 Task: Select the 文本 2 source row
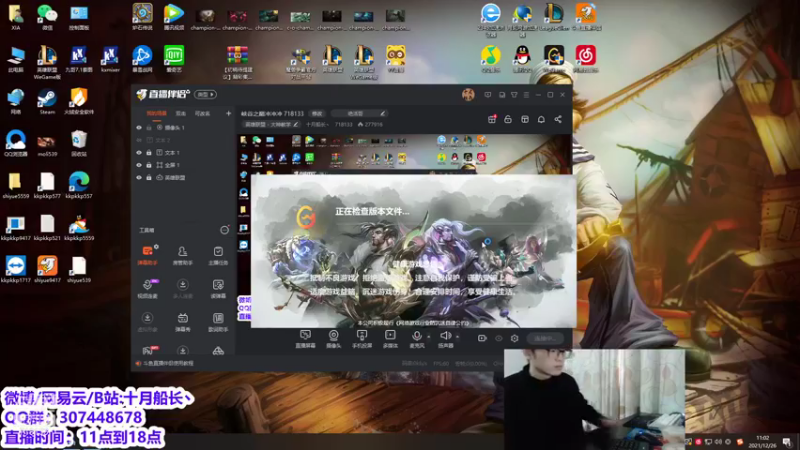coord(183,140)
